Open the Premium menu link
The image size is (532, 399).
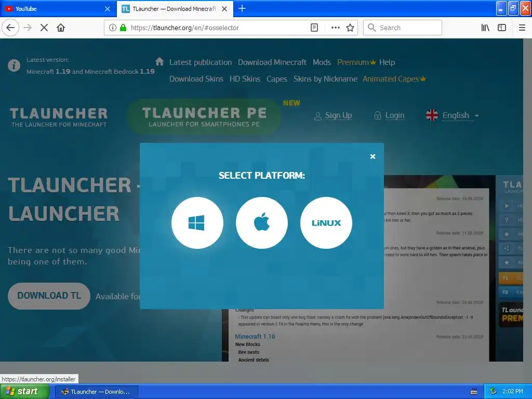[356, 62]
